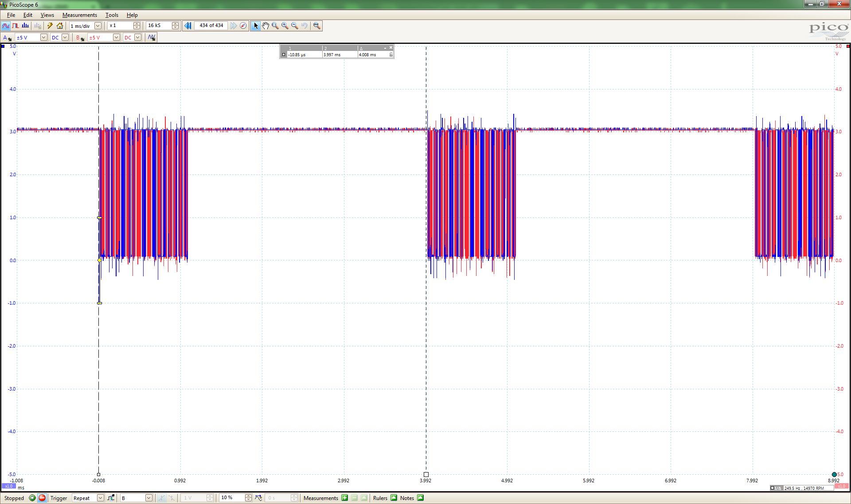Open timebase 1 ms/div dropdown
Screen dimensions: 851x504
tap(98, 26)
